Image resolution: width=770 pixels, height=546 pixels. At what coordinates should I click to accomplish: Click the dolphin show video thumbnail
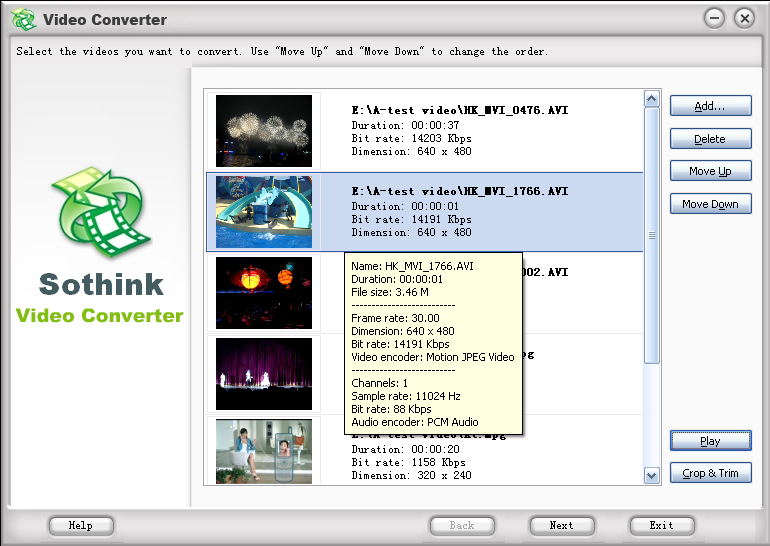(x=264, y=212)
